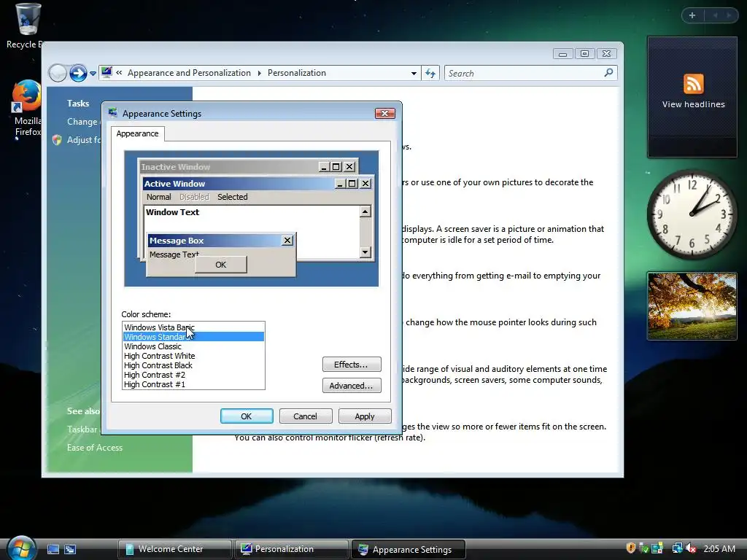Click Normal menu in the preview window
747x560 pixels.
[x=158, y=197]
